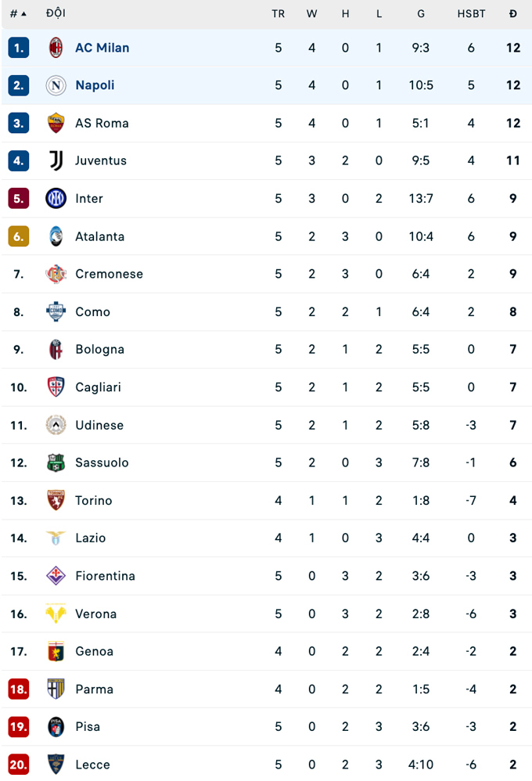Sort table by the # rank arrow
Image resolution: width=532 pixels, height=781 pixels.
23,14
